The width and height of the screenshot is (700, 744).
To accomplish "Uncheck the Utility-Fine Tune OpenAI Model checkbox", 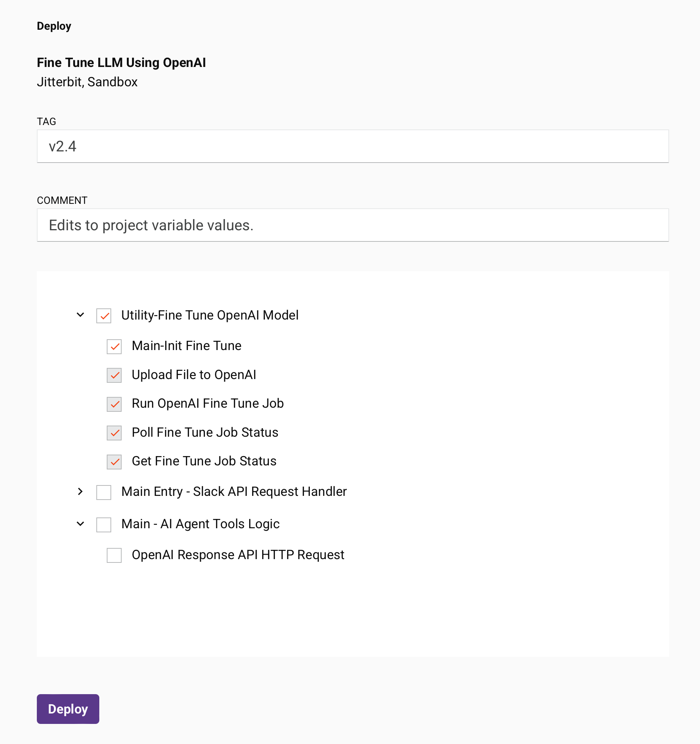I will click(104, 315).
